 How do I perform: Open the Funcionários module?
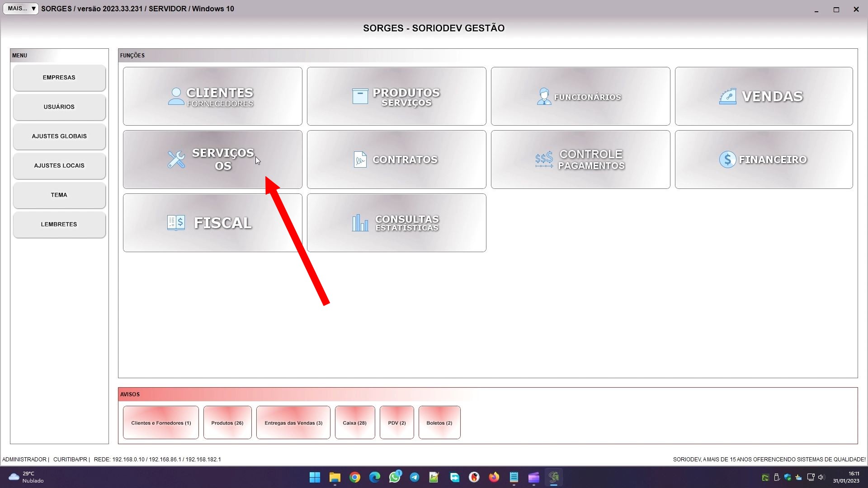coord(580,96)
